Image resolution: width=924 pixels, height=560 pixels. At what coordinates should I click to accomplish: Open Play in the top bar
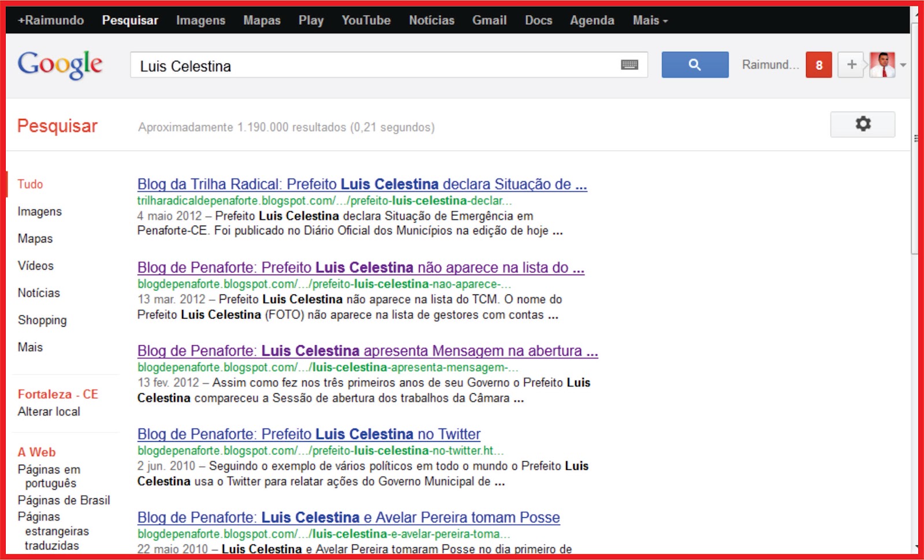pyautogui.click(x=311, y=20)
